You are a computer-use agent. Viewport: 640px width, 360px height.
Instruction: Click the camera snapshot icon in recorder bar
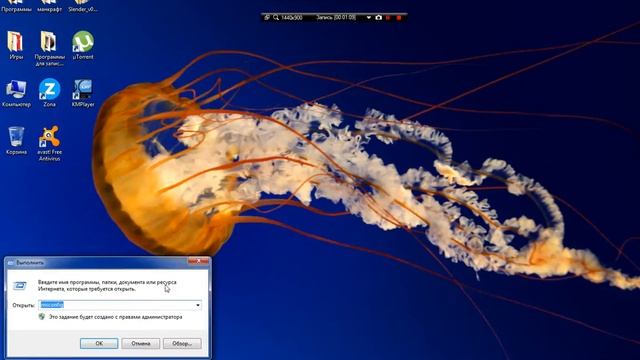[x=378, y=18]
